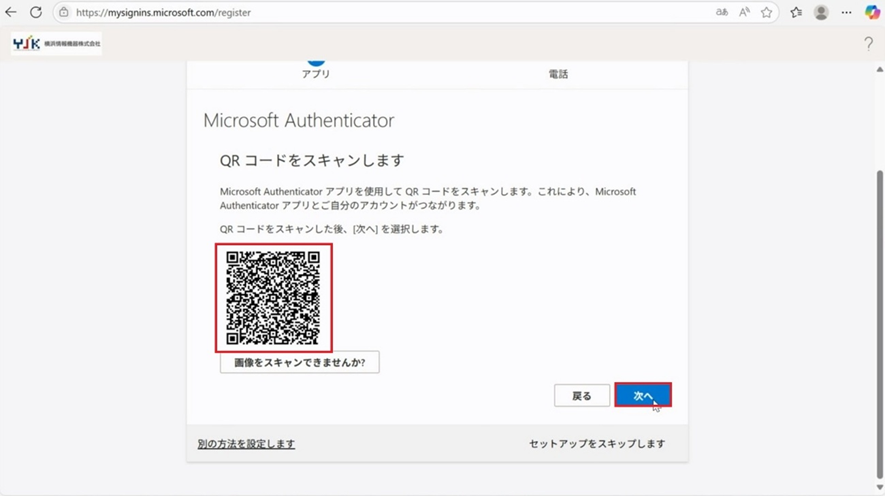This screenshot has height=496, width=885.
Task: Select the 電話 step tab
Action: tap(558, 73)
